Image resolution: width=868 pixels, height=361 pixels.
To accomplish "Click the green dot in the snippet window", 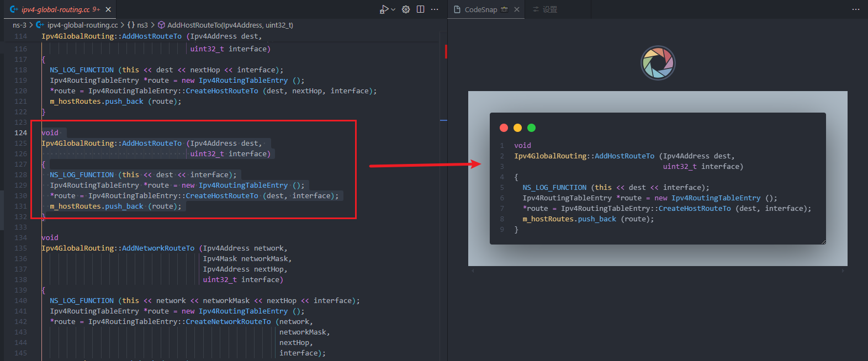I will 531,128.
